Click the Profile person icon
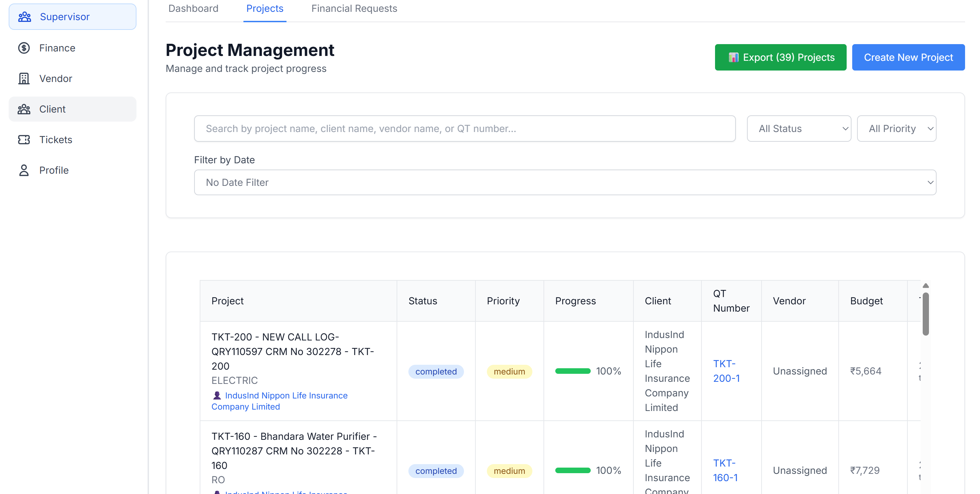This screenshot has width=980, height=494. [24, 170]
